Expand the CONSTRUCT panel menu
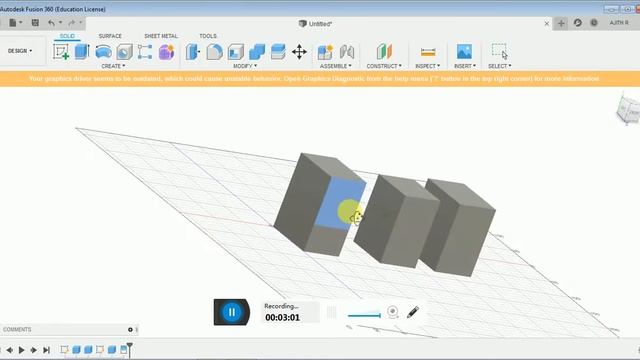The width and height of the screenshot is (640, 360). (x=384, y=66)
